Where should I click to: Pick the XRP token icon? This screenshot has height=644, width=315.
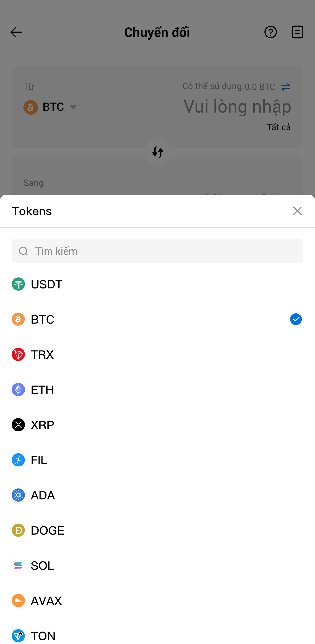click(18, 425)
